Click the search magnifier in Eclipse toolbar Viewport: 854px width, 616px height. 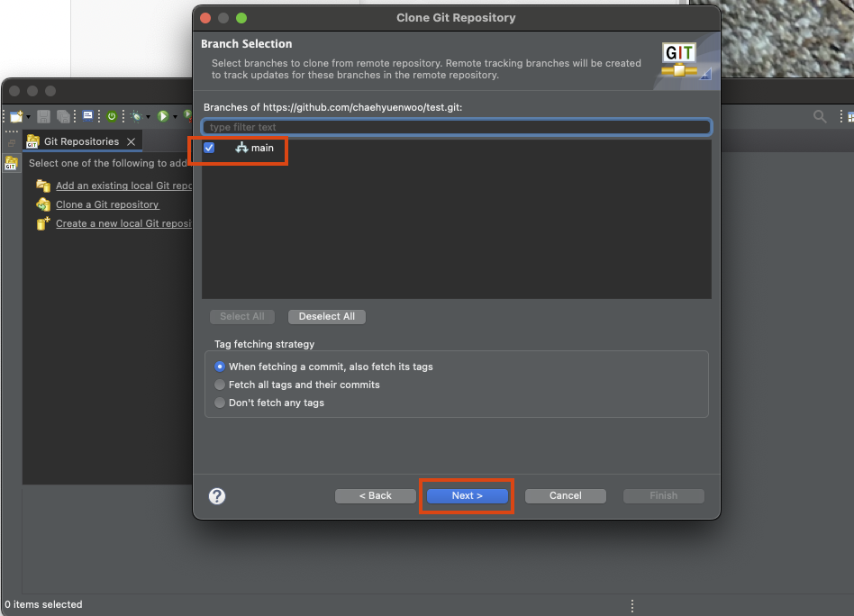click(820, 116)
